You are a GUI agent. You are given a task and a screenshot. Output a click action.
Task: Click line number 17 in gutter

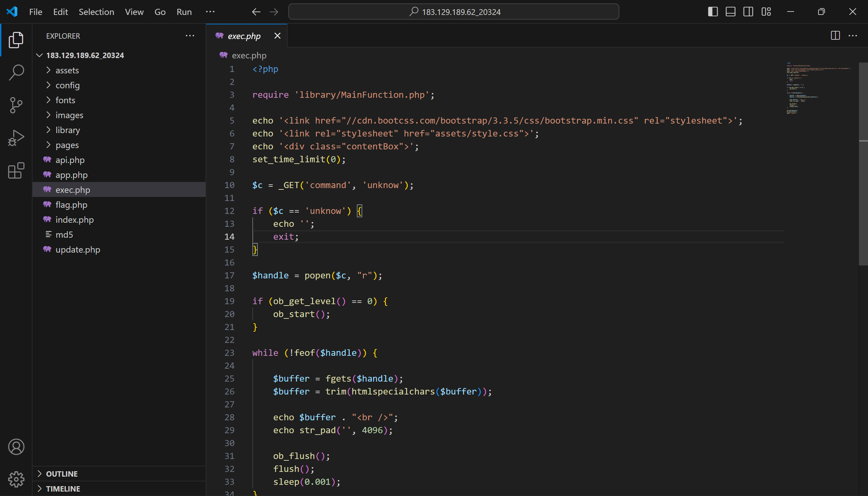(x=229, y=276)
